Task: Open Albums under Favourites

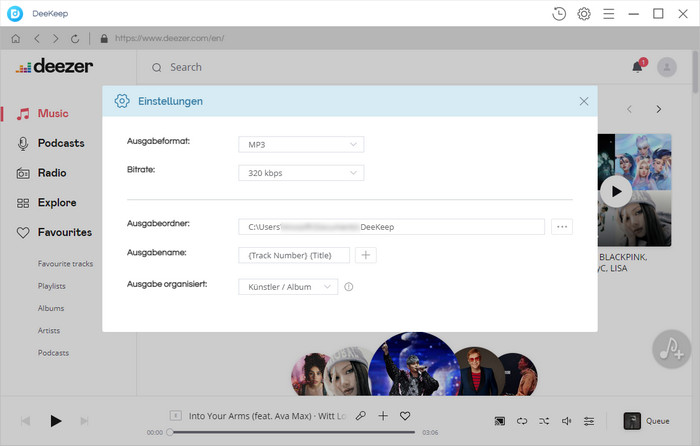Action: [51, 308]
